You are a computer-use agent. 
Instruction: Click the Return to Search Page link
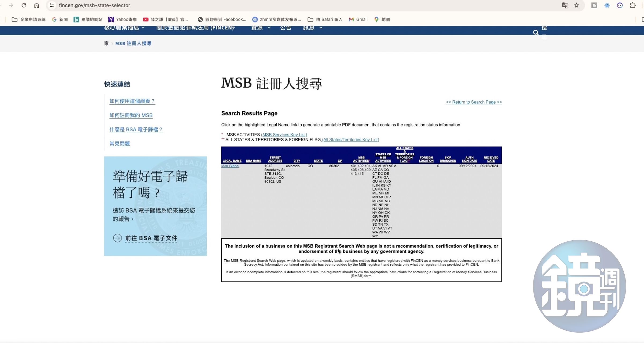pyautogui.click(x=474, y=102)
